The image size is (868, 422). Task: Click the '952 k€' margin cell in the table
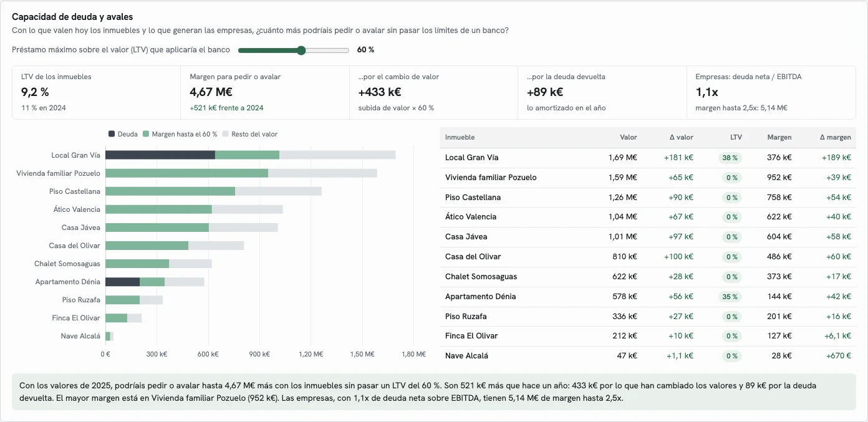[x=779, y=178]
